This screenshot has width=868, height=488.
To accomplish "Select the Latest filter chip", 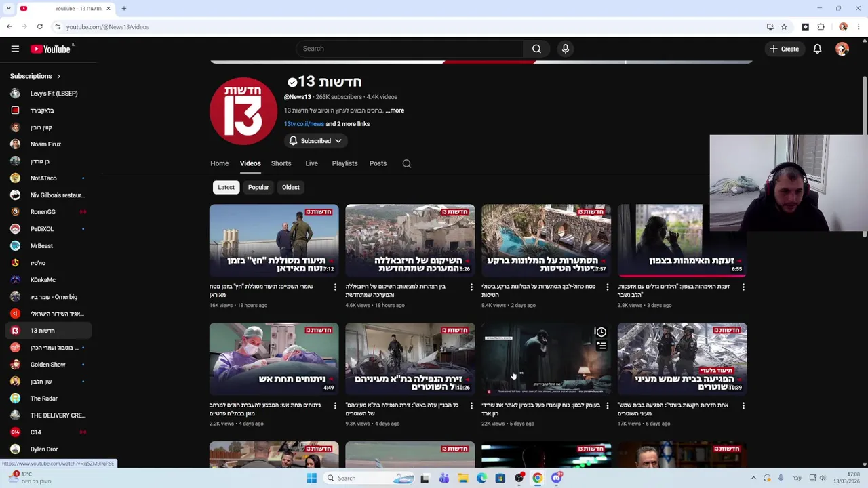I will click(x=226, y=188).
